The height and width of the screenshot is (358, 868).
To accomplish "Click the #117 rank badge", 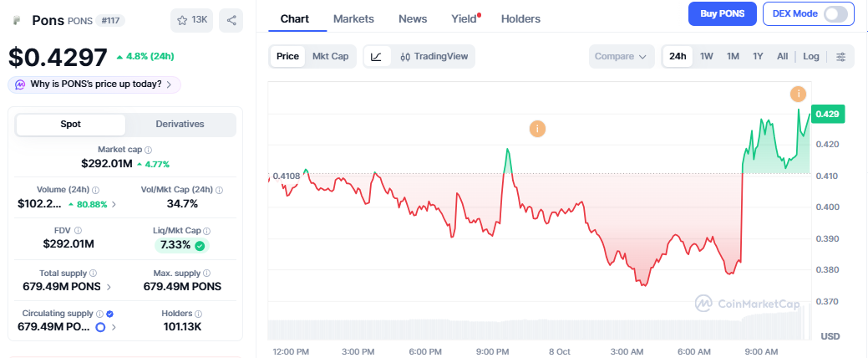I will [x=110, y=21].
